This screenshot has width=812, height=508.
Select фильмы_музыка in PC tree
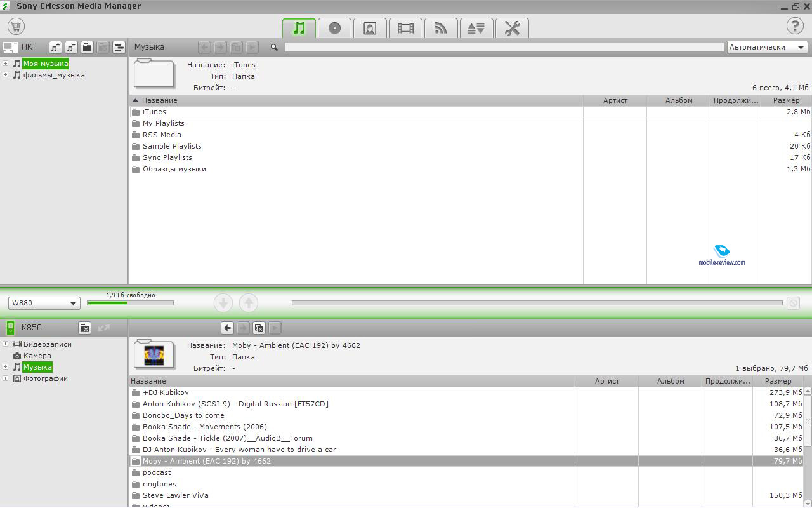click(54, 75)
